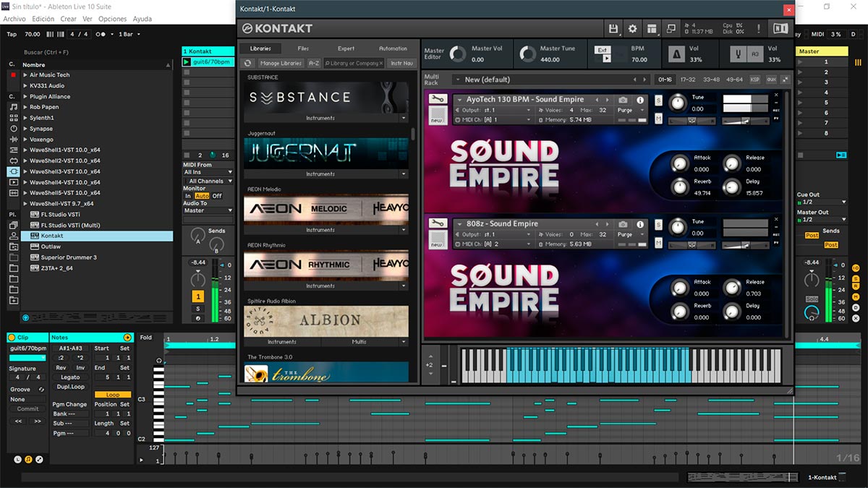The image size is (868, 488).
Task: Show Notes box icon under Clip panel
Action: pyautogui.click(x=28, y=459)
